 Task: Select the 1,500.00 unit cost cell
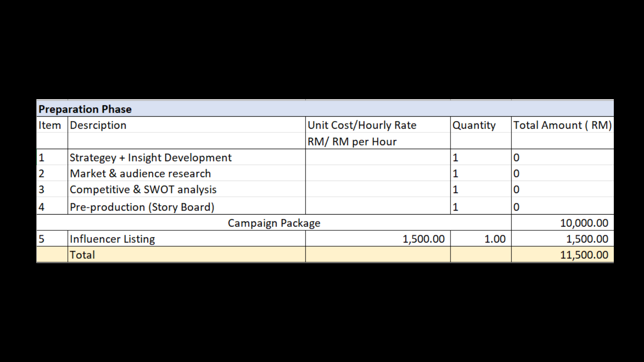point(378,239)
